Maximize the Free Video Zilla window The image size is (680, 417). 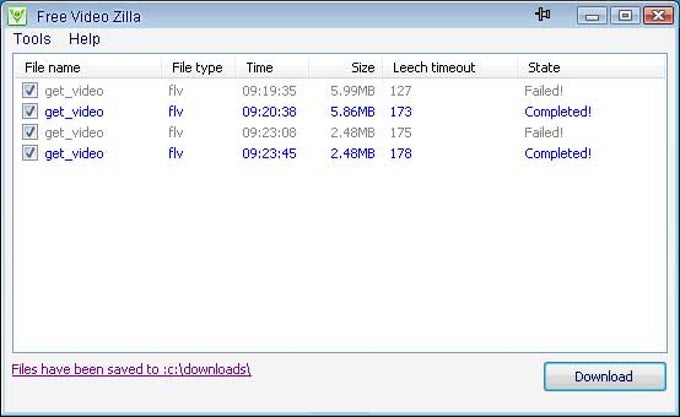(624, 16)
